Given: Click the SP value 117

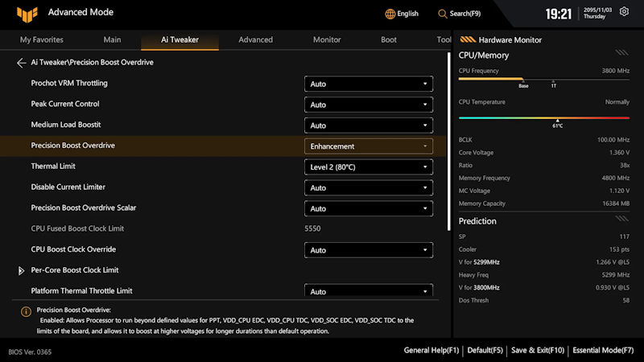Looking at the screenshot, I should [x=625, y=237].
